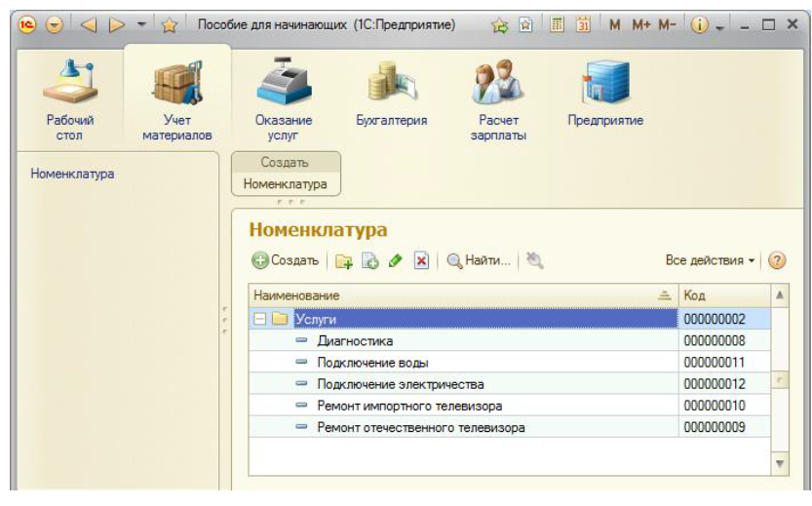Click the M+ memory add button
812x506 pixels.
[x=641, y=24]
